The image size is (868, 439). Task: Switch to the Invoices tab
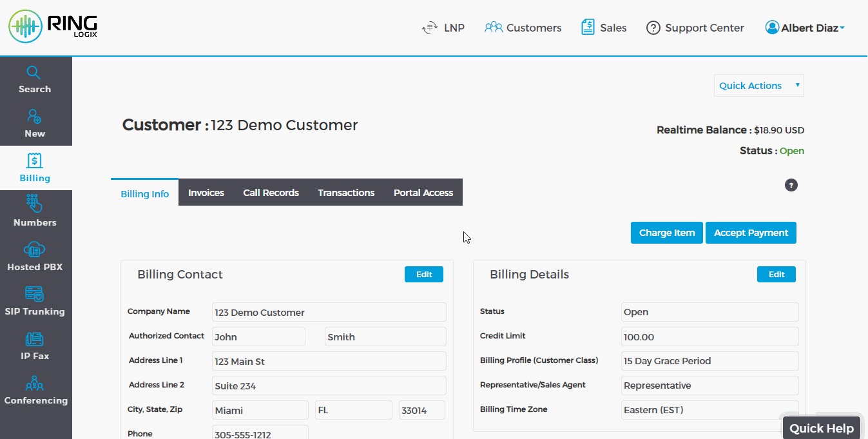(x=206, y=193)
